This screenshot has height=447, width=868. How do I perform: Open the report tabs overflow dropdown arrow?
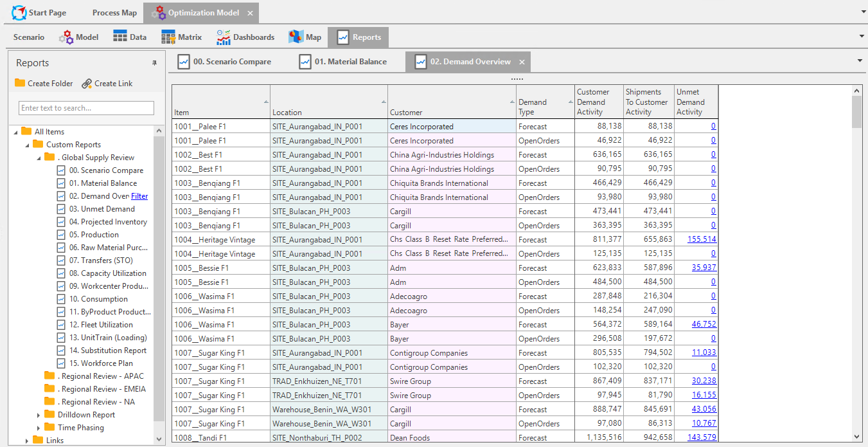coord(860,60)
